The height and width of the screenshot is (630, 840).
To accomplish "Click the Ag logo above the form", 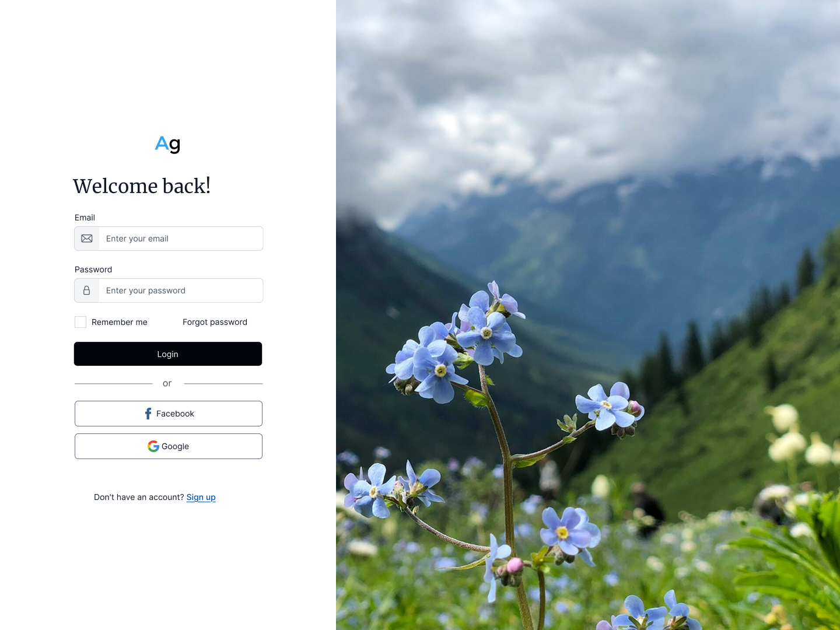I will pos(168,144).
